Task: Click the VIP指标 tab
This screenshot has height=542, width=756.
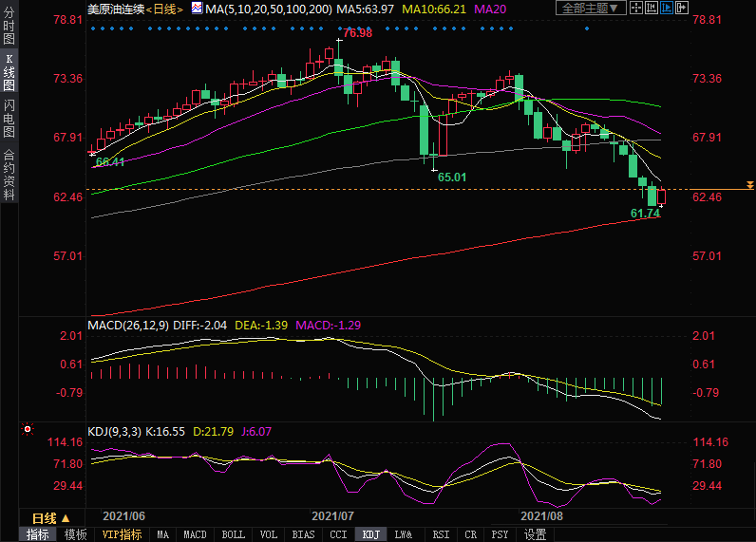Action: (x=122, y=534)
